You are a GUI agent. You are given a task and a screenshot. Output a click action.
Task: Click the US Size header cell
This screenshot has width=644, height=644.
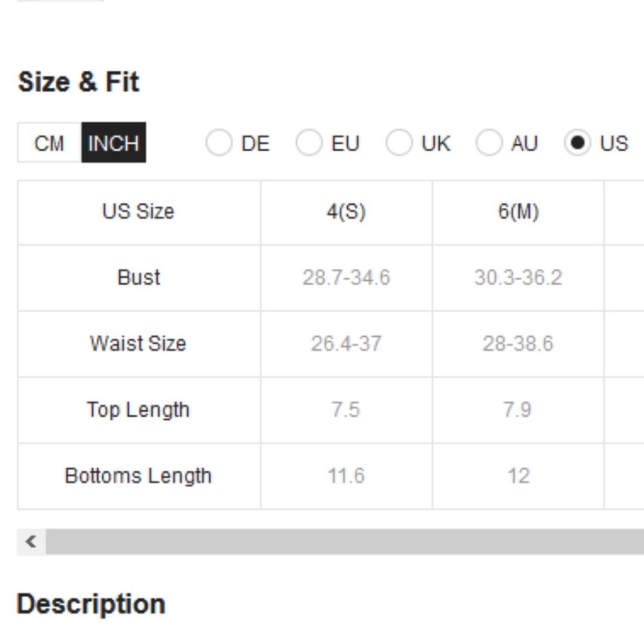[139, 213]
